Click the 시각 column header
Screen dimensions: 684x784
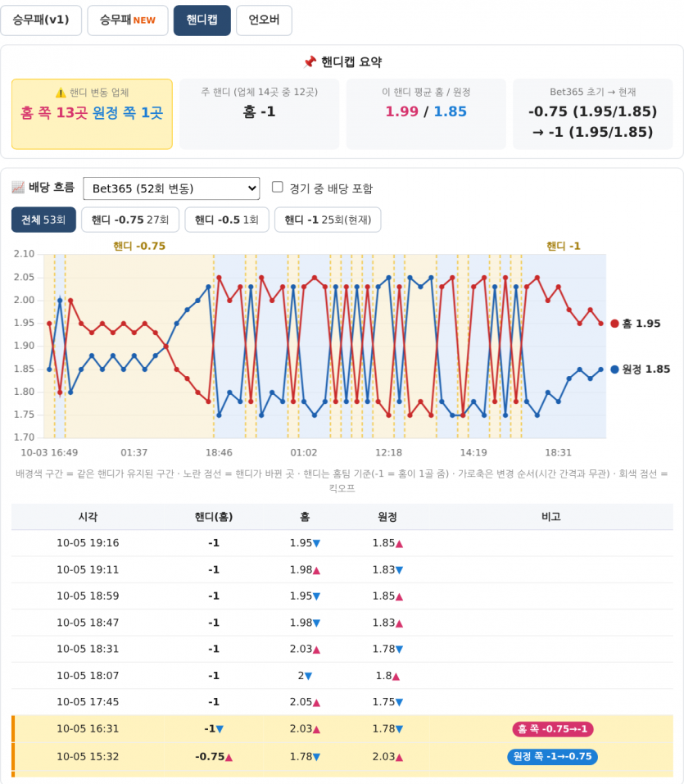[x=88, y=517]
